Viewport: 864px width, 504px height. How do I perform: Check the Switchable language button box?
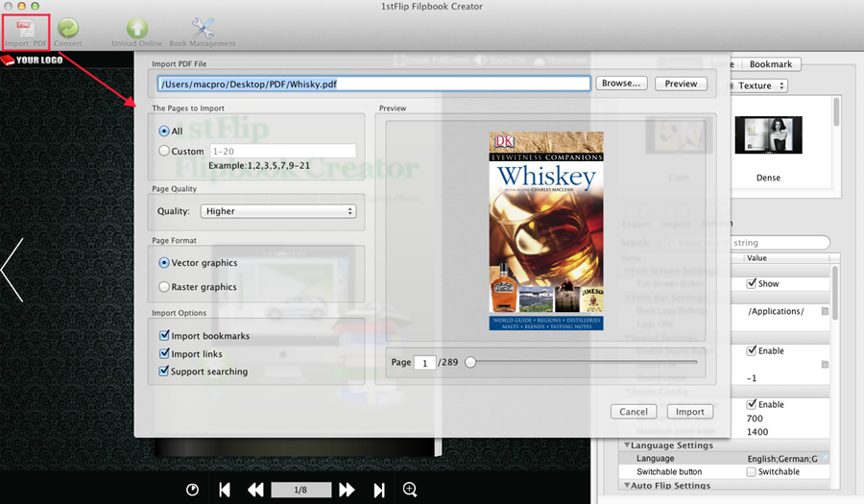(751, 471)
